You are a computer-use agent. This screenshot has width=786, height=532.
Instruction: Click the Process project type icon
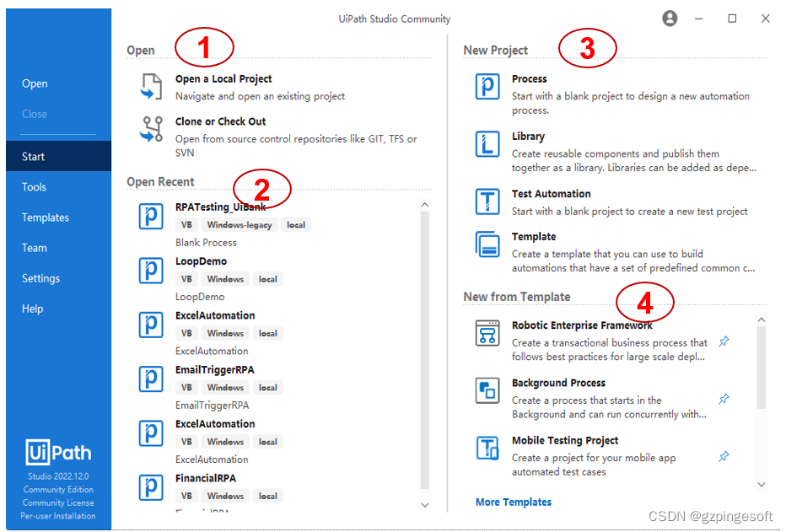(487, 86)
